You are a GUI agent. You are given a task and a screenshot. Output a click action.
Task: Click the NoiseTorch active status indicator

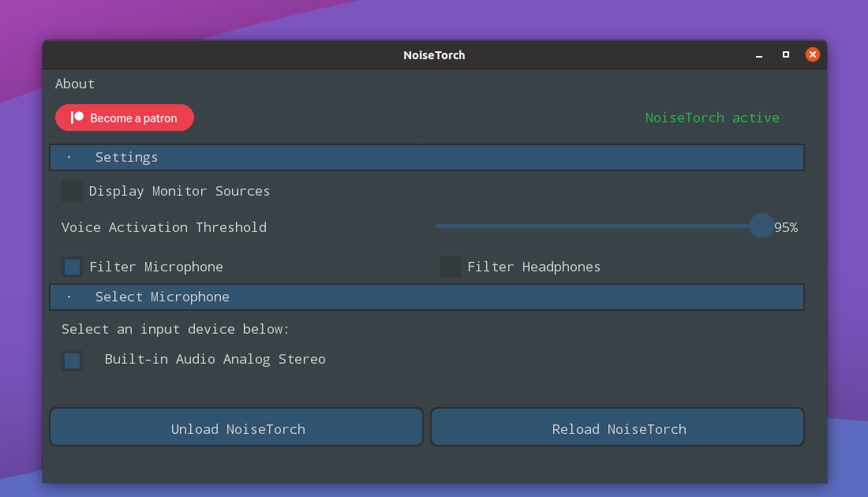pyautogui.click(x=712, y=118)
